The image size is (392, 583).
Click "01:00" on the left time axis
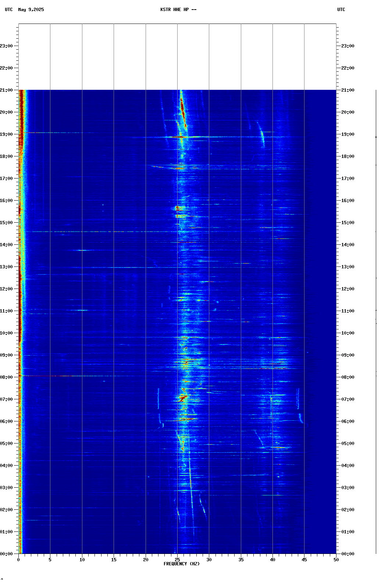click(x=6, y=532)
